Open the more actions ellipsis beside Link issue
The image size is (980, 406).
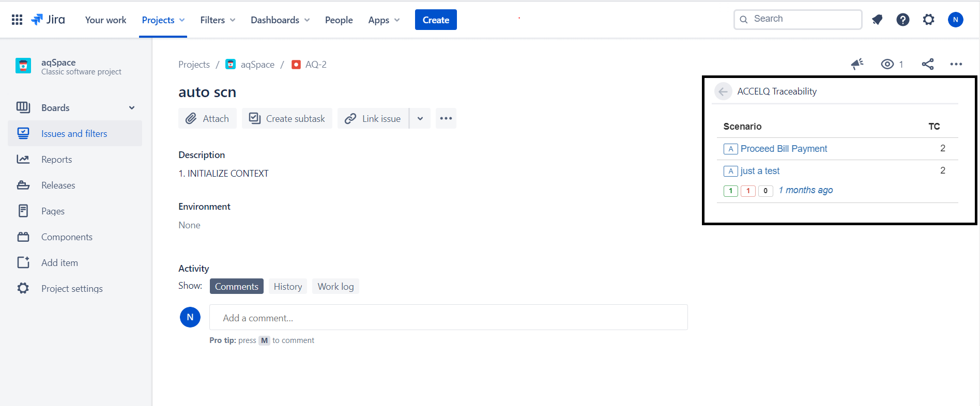coord(446,118)
